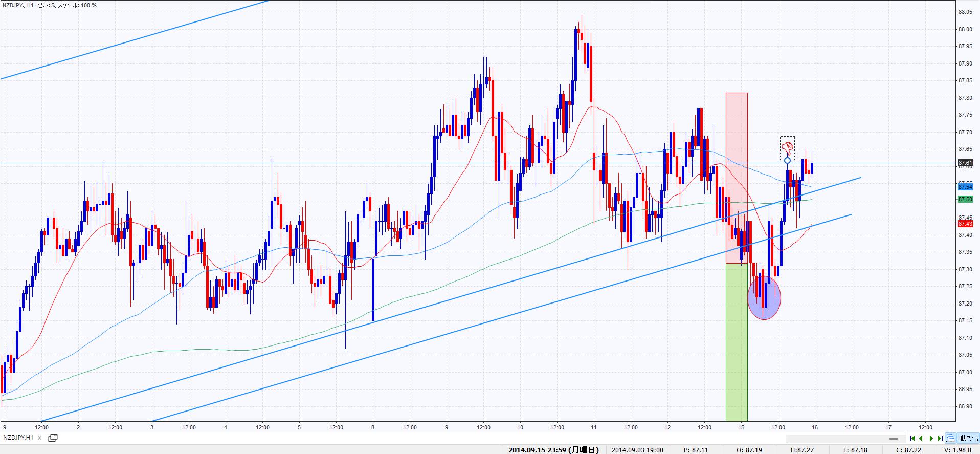Click the green 87.50 moving average label
Viewport: 980px width, 454px height.
click(965, 199)
